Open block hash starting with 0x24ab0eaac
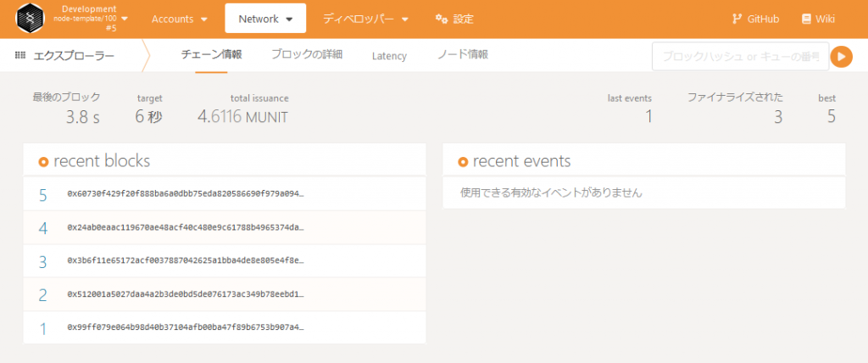Image resolution: width=868 pixels, height=363 pixels. (x=185, y=228)
